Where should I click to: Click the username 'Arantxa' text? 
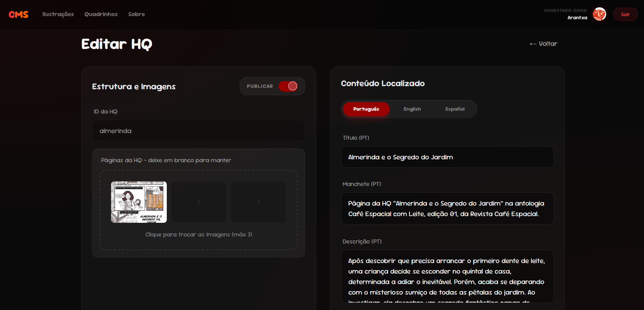pyautogui.click(x=577, y=18)
